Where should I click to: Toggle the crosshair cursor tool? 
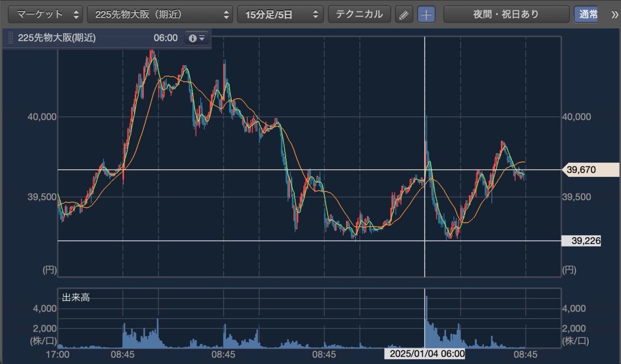426,14
